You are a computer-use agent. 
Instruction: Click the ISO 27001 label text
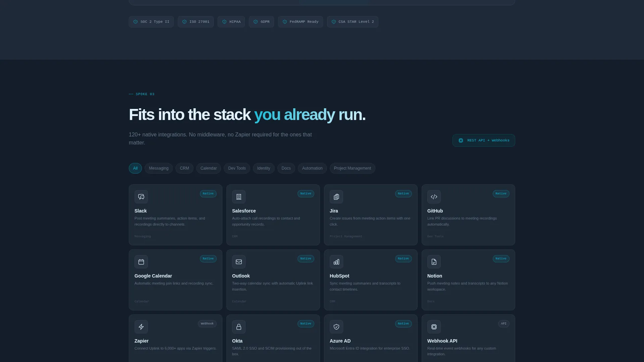199,22
